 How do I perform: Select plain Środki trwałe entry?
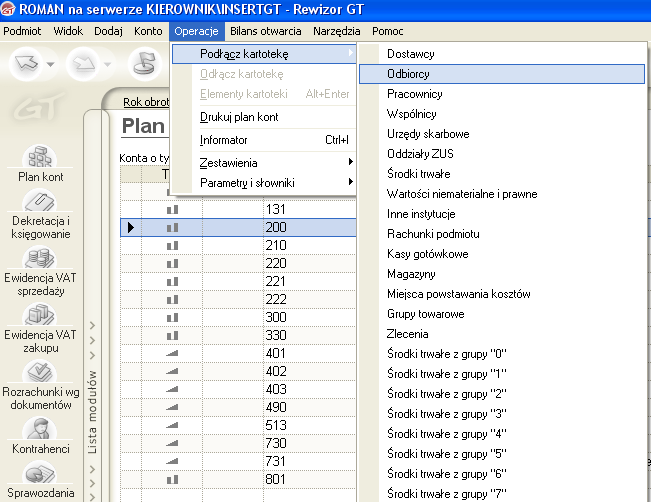click(502, 174)
